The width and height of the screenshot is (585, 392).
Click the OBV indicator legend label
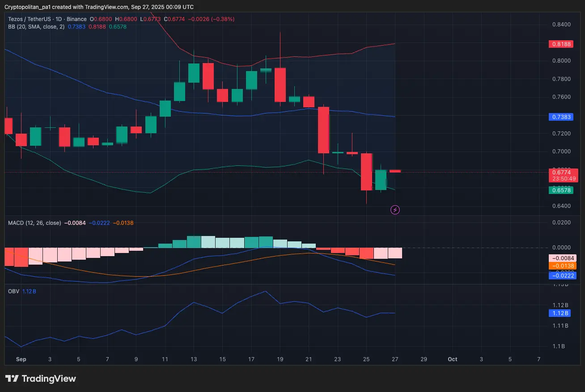coord(13,291)
